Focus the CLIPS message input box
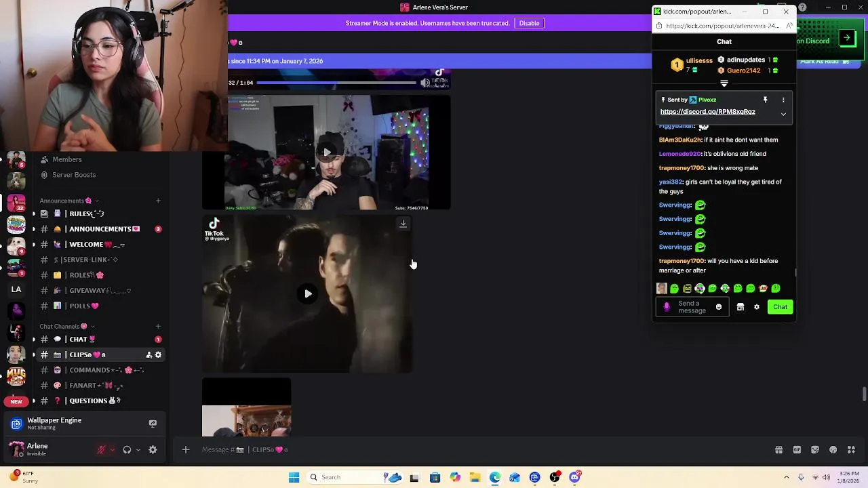Viewport: 868px width, 488px height. [475, 449]
